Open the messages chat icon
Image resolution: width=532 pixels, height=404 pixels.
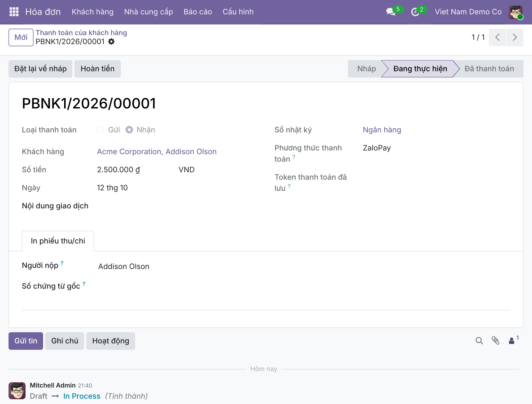point(391,12)
